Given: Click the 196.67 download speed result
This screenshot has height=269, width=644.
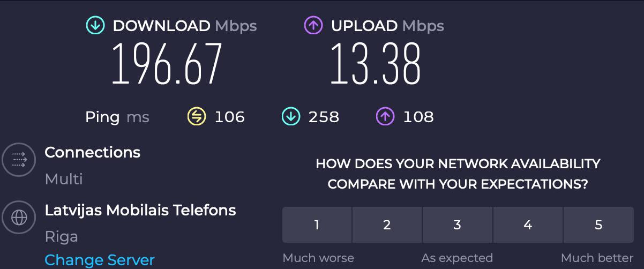Looking at the screenshot, I should click(167, 64).
